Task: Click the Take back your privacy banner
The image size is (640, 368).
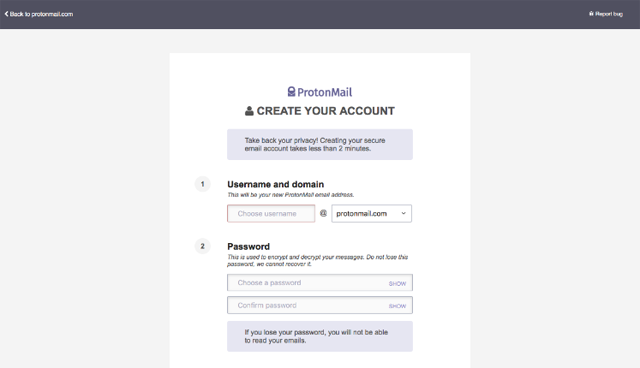Action: (320, 144)
